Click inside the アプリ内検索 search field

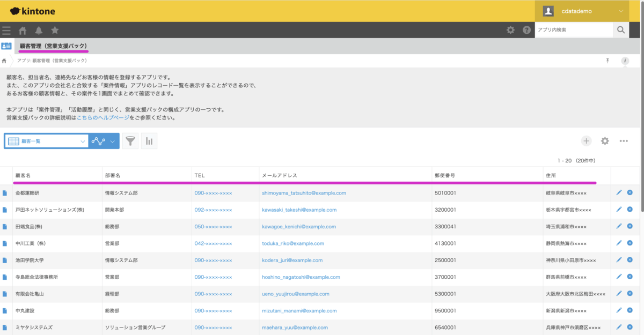573,30
